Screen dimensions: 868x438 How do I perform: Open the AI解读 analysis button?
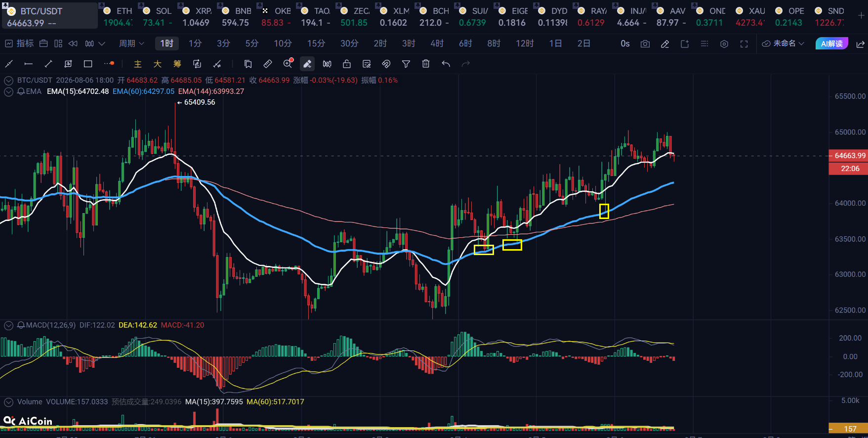click(831, 44)
